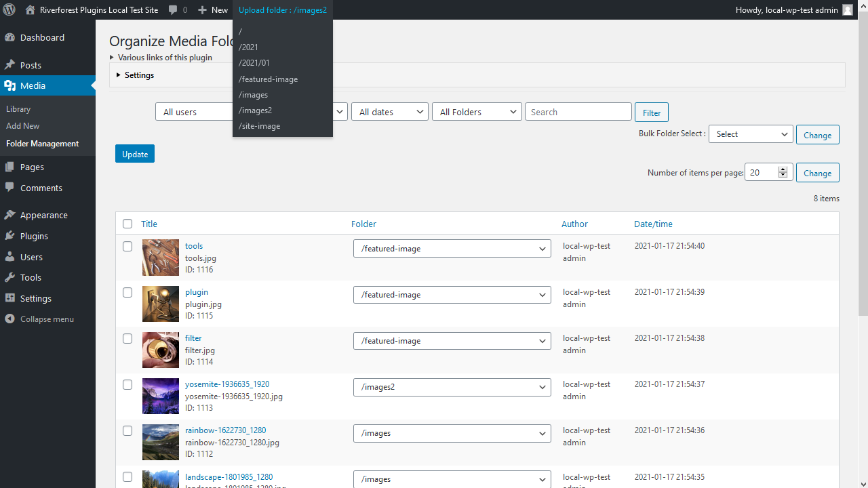This screenshot has height=488, width=868.
Task: Check the box for plugin.jpg
Action: pyautogui.click(x=127, y=293)
